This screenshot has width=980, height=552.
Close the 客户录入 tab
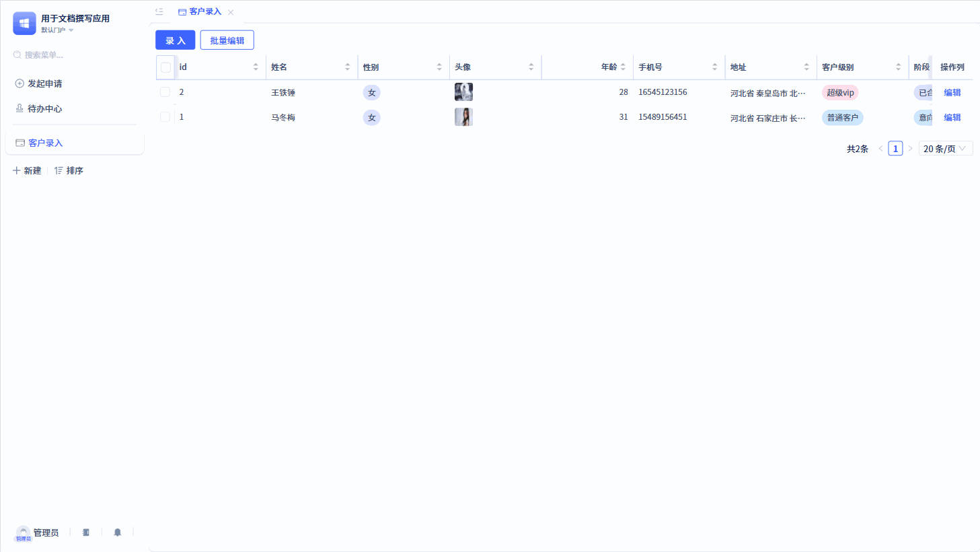[x=231, y=12]
